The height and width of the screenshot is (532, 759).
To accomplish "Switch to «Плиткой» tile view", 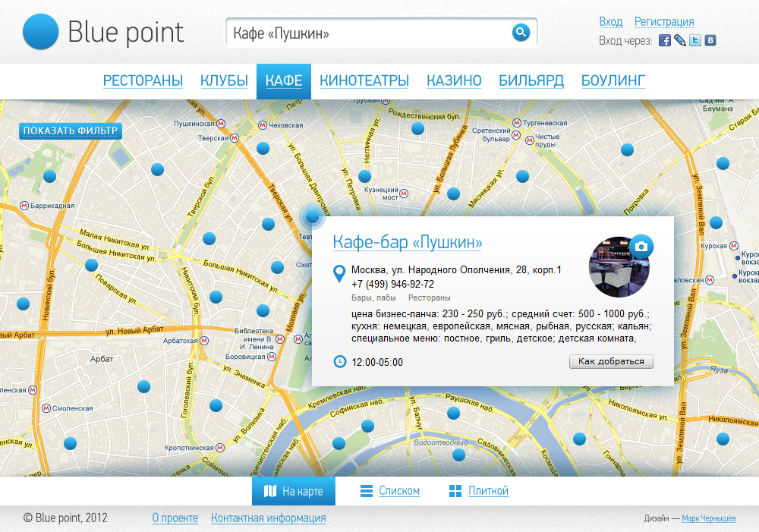I will point(479,491).
